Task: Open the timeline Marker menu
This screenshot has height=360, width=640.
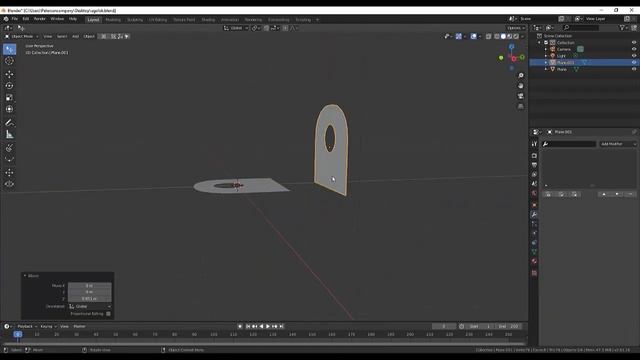Action: [x=80, y=327]
